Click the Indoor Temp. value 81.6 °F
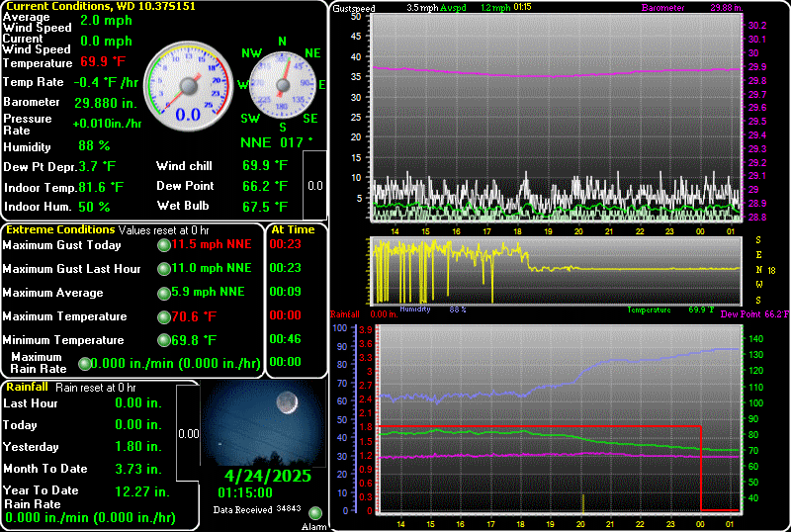791x532 pixels. (x=101, y=187)
